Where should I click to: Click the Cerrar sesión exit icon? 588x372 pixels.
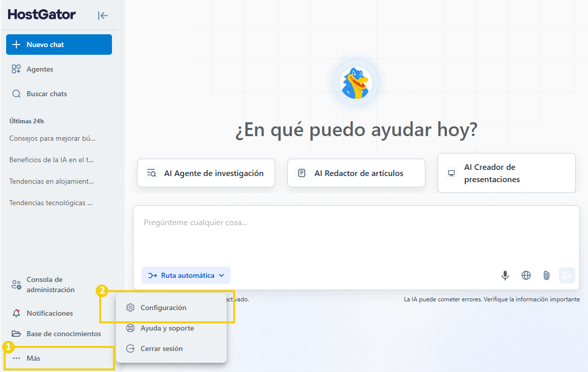[130, 348]
